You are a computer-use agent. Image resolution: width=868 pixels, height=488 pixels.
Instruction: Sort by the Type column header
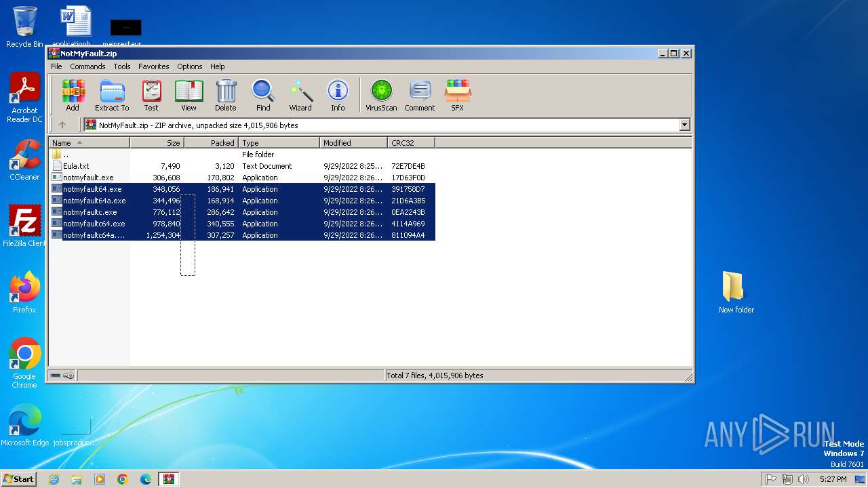coord(279,143)
